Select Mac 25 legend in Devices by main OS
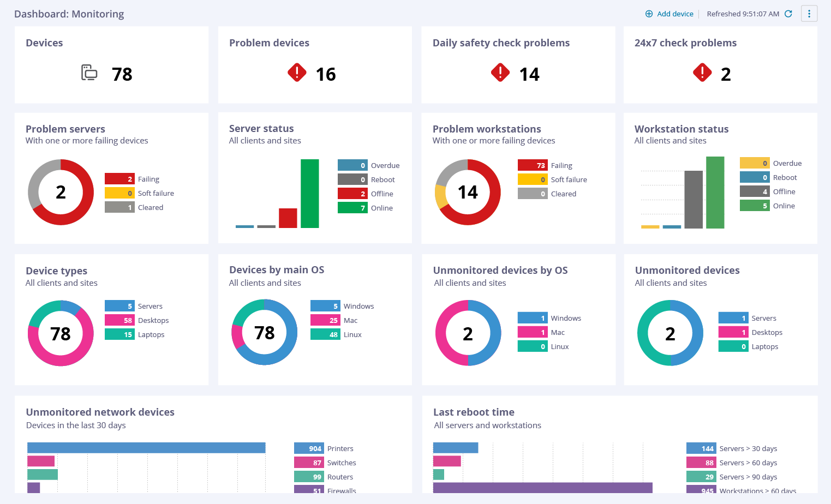831x504 pixels. point(334,320)
